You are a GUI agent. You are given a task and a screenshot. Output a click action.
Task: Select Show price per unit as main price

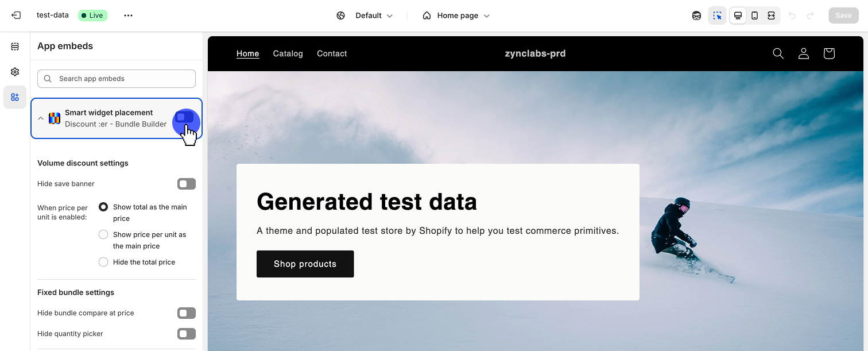pyautogui.click(x=103, y=234)
